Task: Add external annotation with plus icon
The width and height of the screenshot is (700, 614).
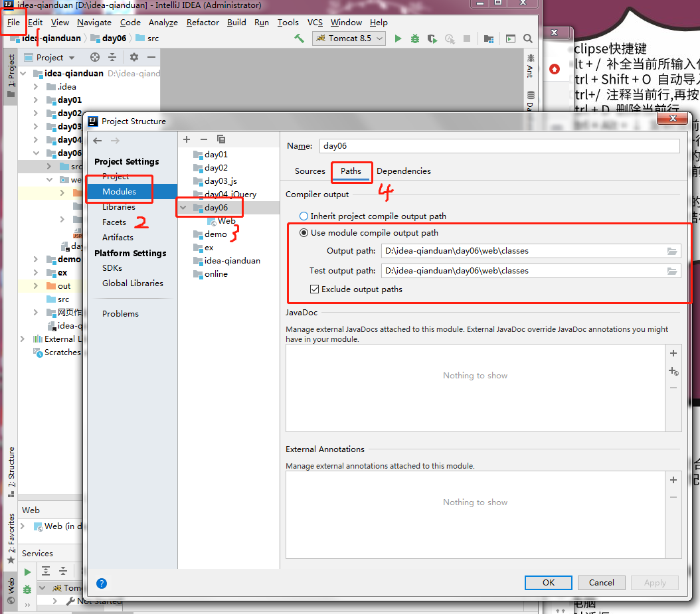Action: (x=673, y=480)
